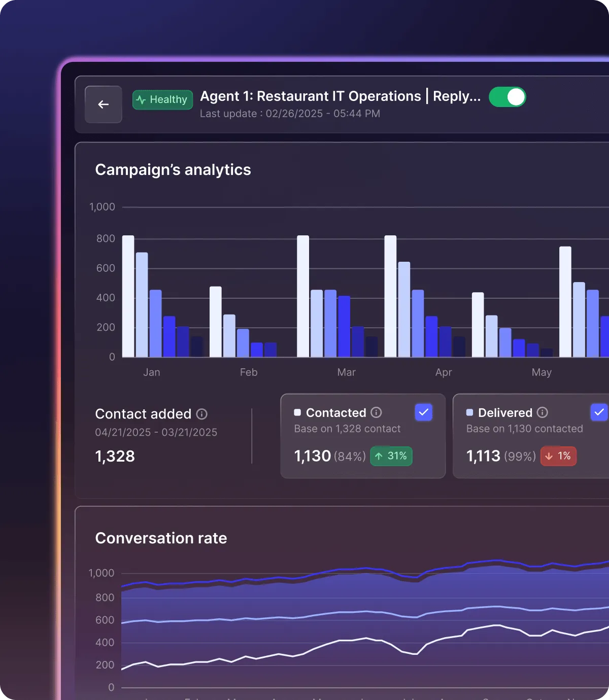The width and height of the screenshot is (609, 700).
Task: Disable the agent activation toggle switch
Action: pos(507,97)
